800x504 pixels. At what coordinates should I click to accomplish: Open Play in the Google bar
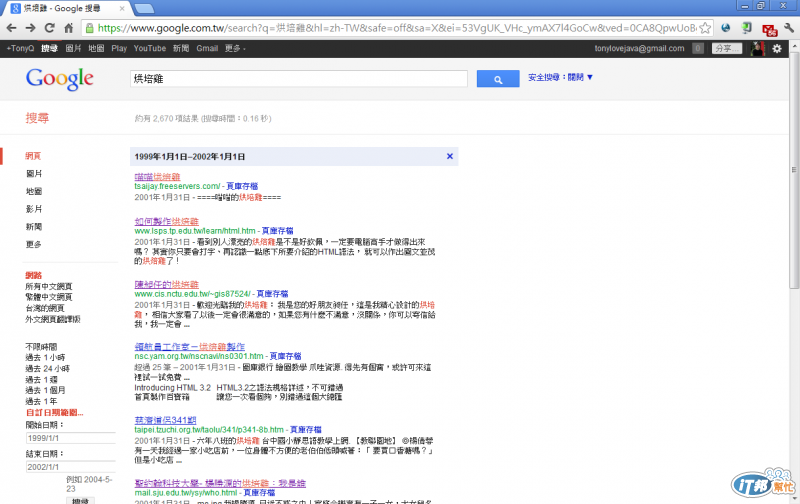click(119, 48)
